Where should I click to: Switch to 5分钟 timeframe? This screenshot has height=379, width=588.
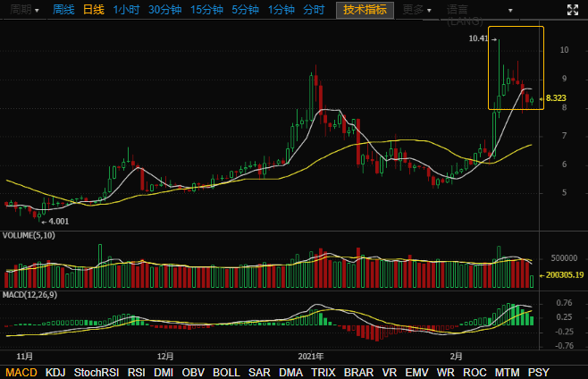click(245, 10)
